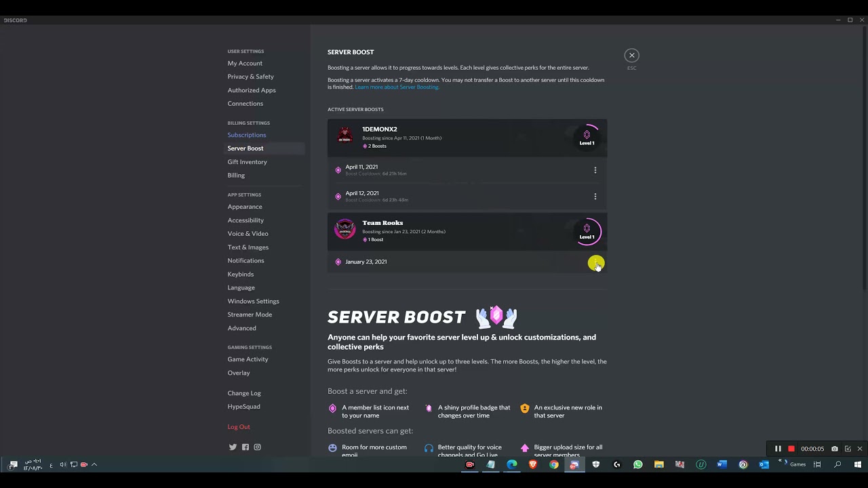Click the recorder annotate pencil icon

[848, 449]
